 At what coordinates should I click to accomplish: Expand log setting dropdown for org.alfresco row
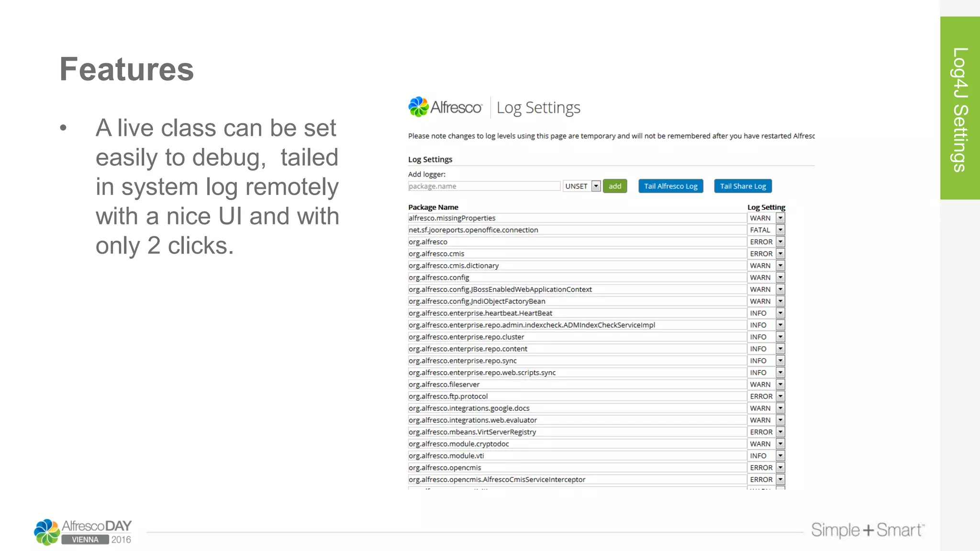click(x=766, y=242)
